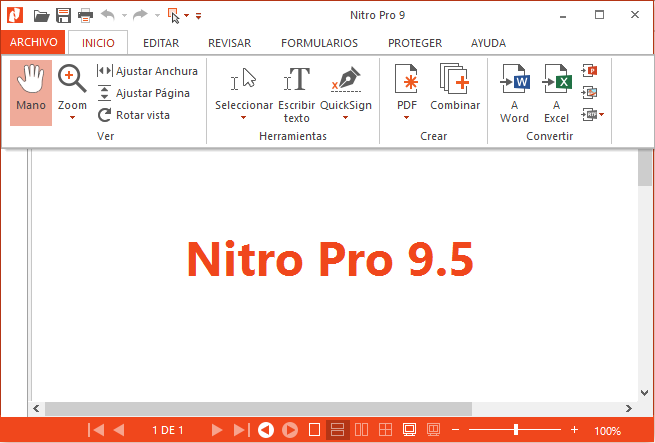Click the zoom slider handle
The image size is (655, 443).
[x=516, y=429]
